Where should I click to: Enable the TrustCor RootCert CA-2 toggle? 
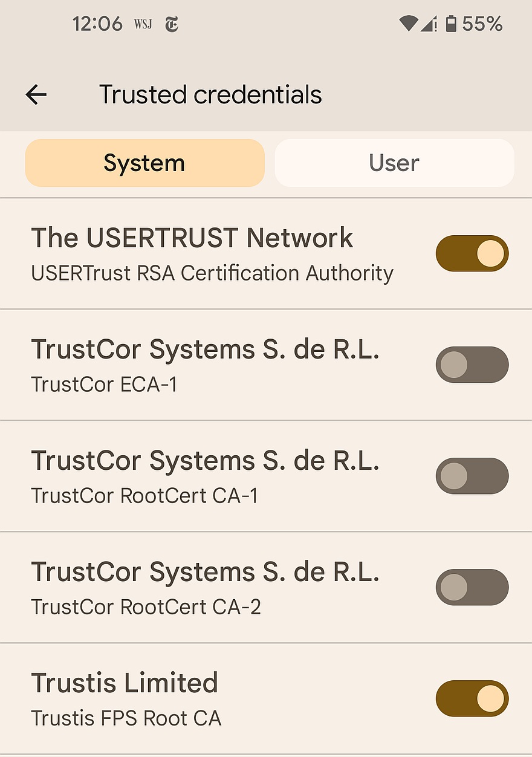472,587
